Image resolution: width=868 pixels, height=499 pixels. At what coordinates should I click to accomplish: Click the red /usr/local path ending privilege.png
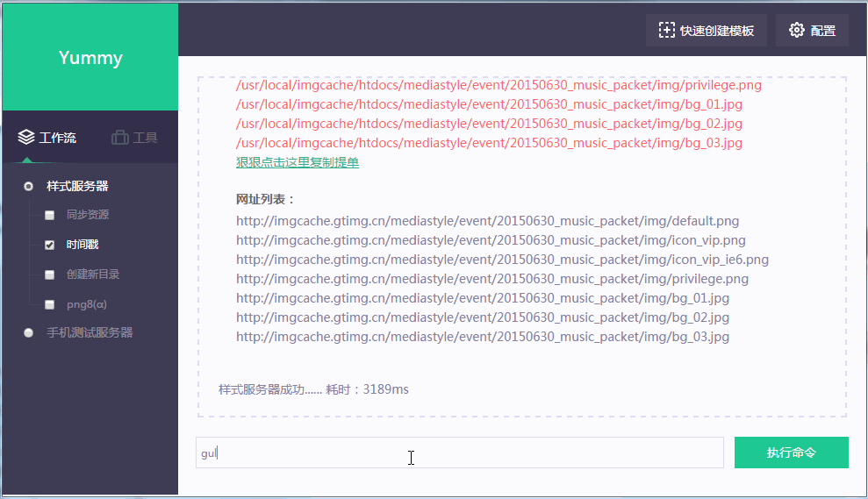(499, 85)
